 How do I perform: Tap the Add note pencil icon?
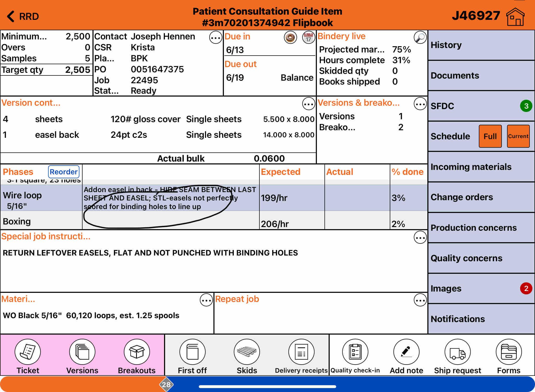[406, 352]
